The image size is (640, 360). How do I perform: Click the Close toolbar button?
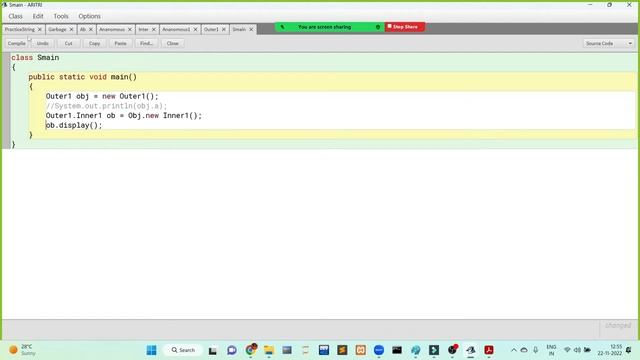point(172,43)
